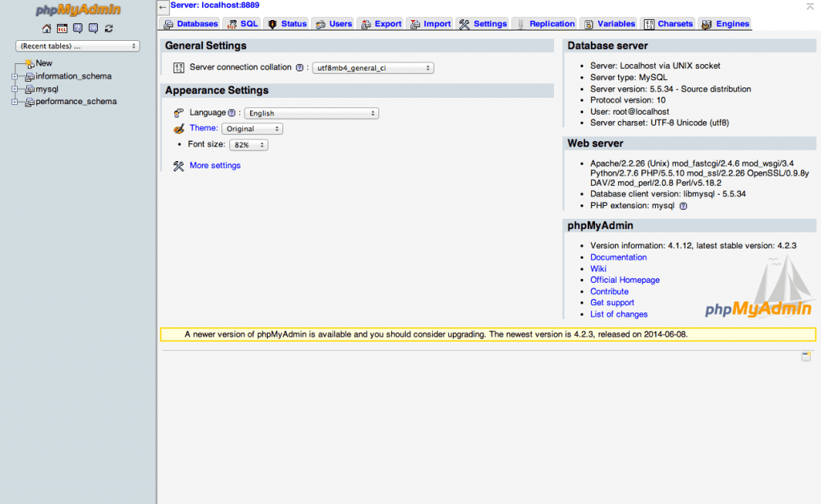Open the List of changes link
The height and width of the screenshot is (504, 821).
(x=617, y=314)
